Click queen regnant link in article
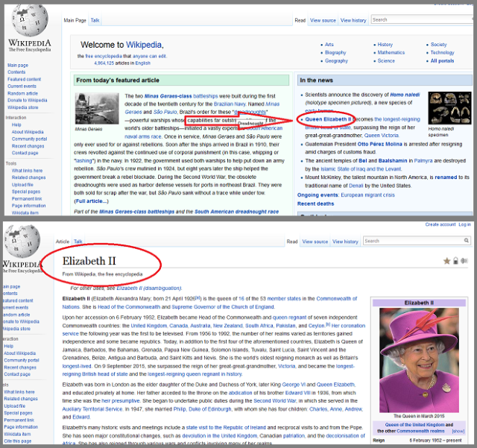 [x=289, y=318]
